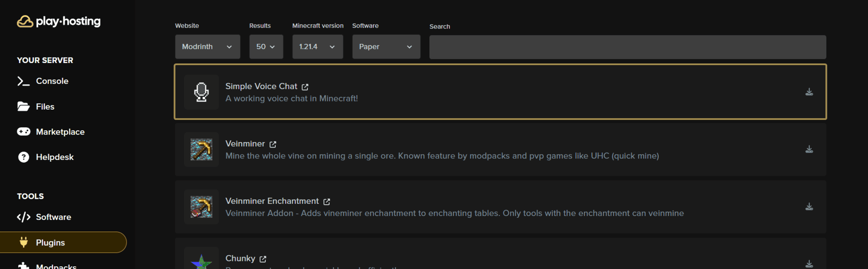Click the Simple Voice Chat microphone thumbnail
The width and height of the screenshot is (868, 269).
201,92
